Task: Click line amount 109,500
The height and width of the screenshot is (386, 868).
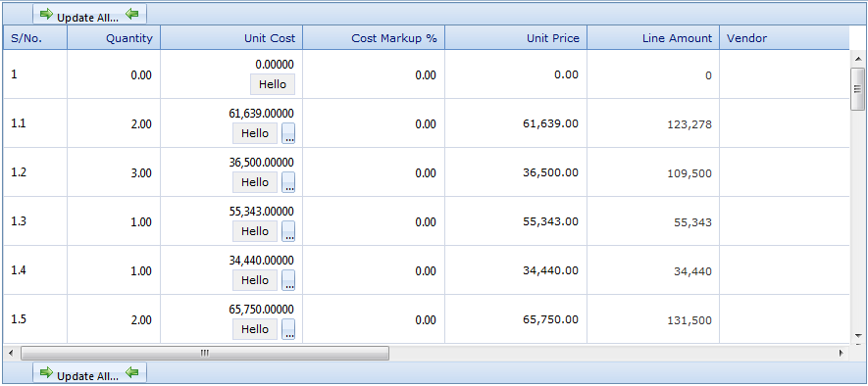Action: click(x=689, y=173)
